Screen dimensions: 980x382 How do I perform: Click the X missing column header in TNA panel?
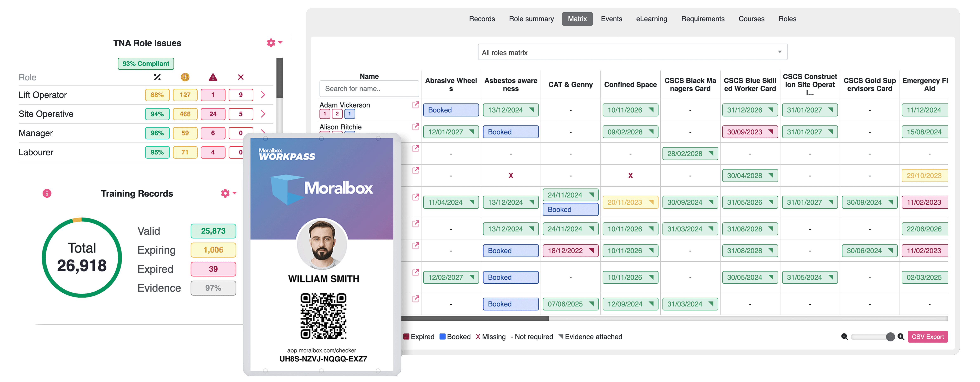pos(241,77)
